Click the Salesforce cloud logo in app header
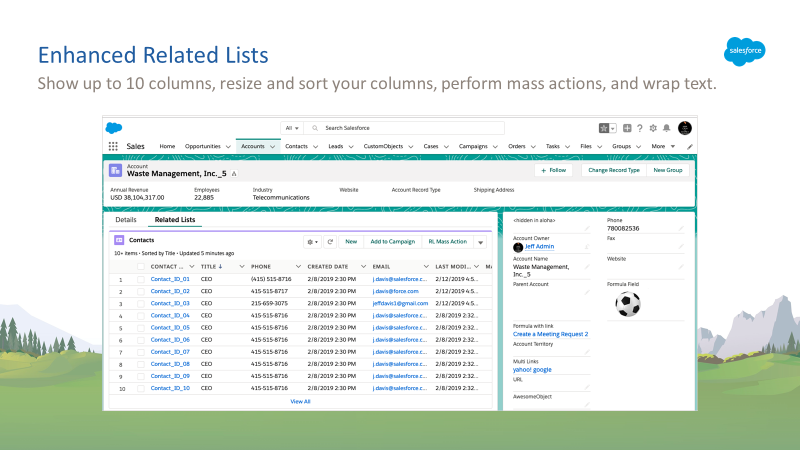The width and height of the screenshot is (800, 450). 114,128
